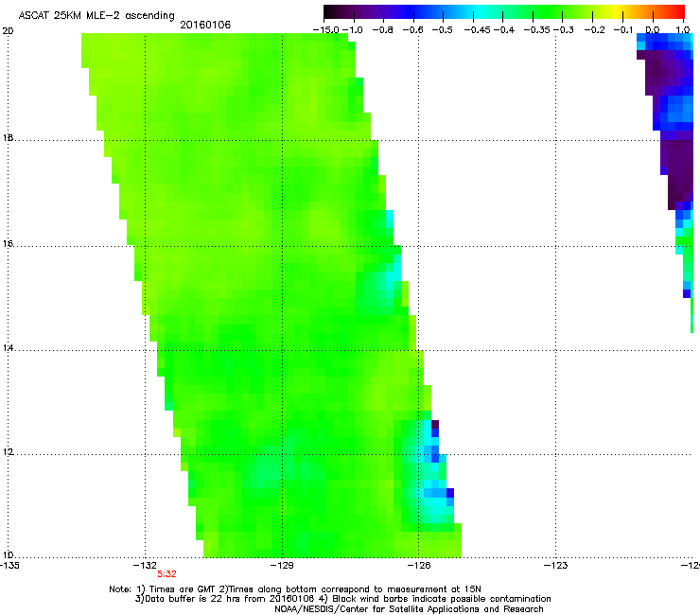
Task: Select the yellow segment of the color bar
Action: (618, 11)
